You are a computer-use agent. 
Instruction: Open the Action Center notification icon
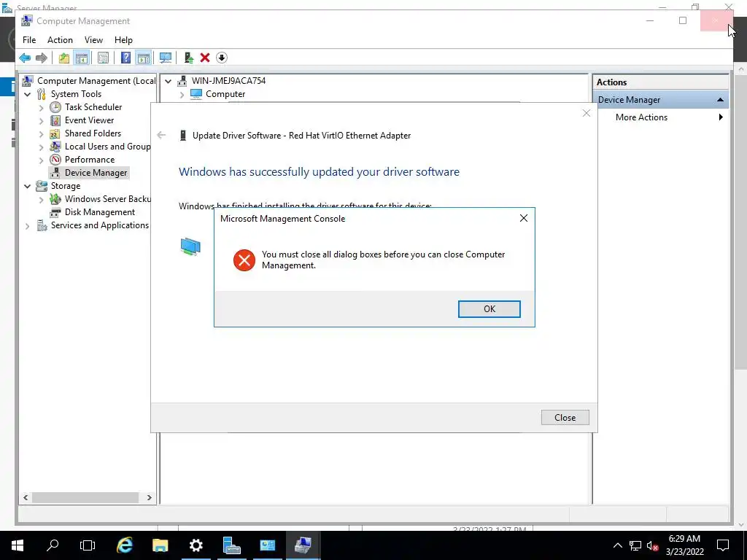[x=723, y=545]
